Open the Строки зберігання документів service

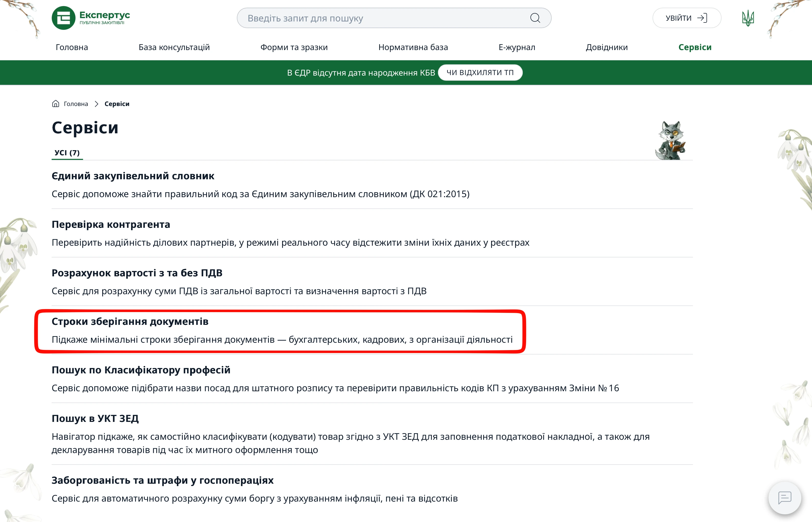point(130,321)
